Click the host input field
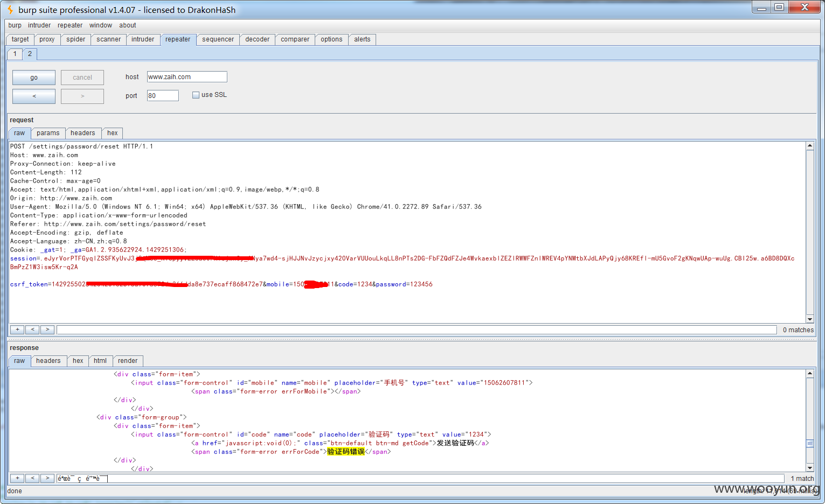The height and width of the screenshot is (504, 825). 187,77
